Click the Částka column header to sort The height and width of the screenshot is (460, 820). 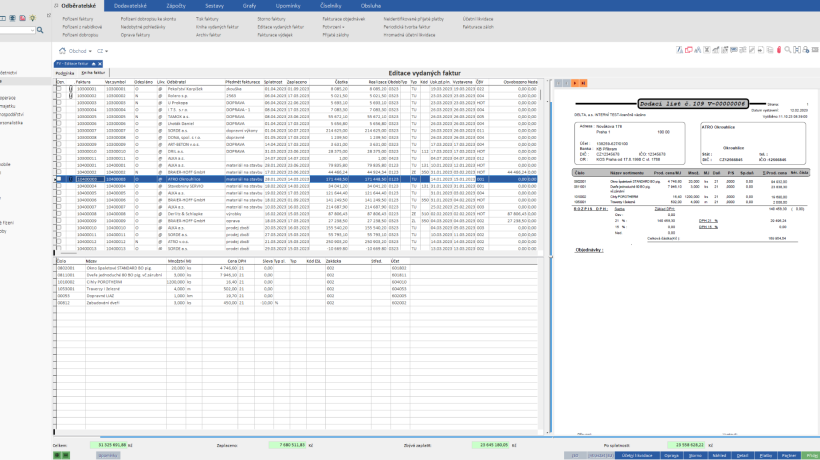[x=340, y=80]
